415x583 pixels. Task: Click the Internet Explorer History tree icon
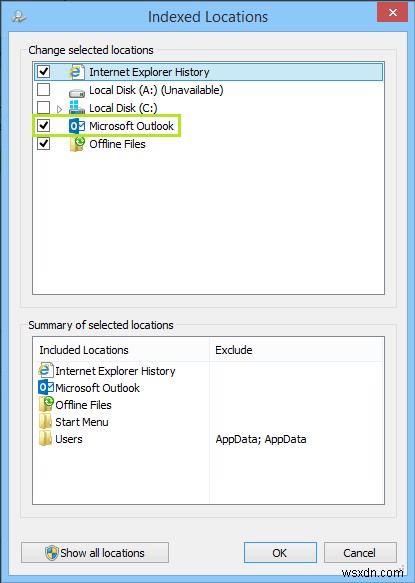[77, 72]
